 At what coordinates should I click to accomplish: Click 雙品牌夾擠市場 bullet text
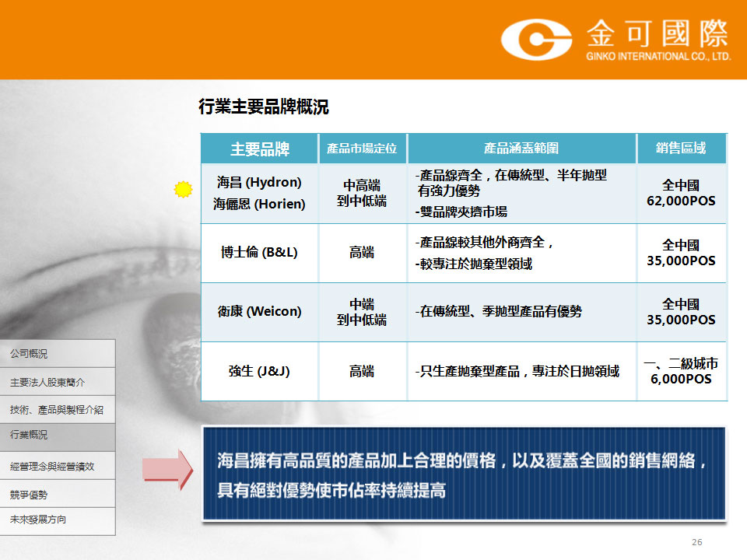click(x=461, y=212)
